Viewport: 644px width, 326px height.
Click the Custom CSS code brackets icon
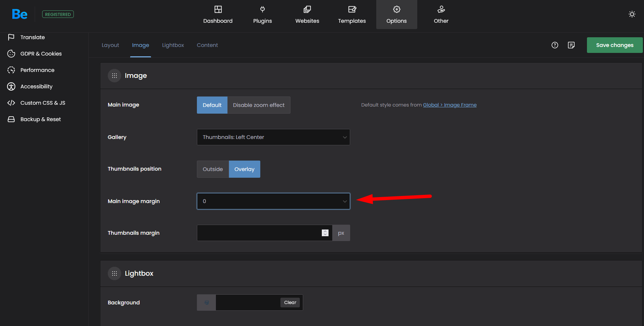tap(11, 103)
